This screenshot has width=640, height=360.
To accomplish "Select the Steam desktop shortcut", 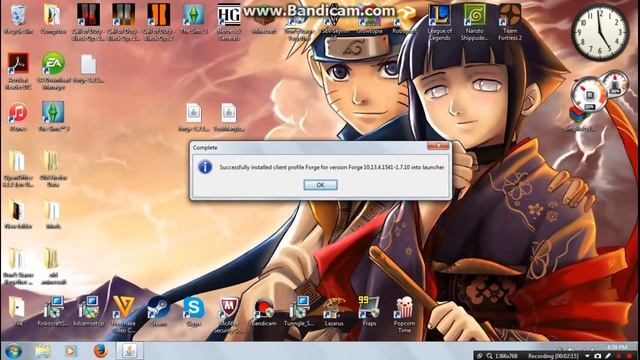I will (x=158, y=311).
